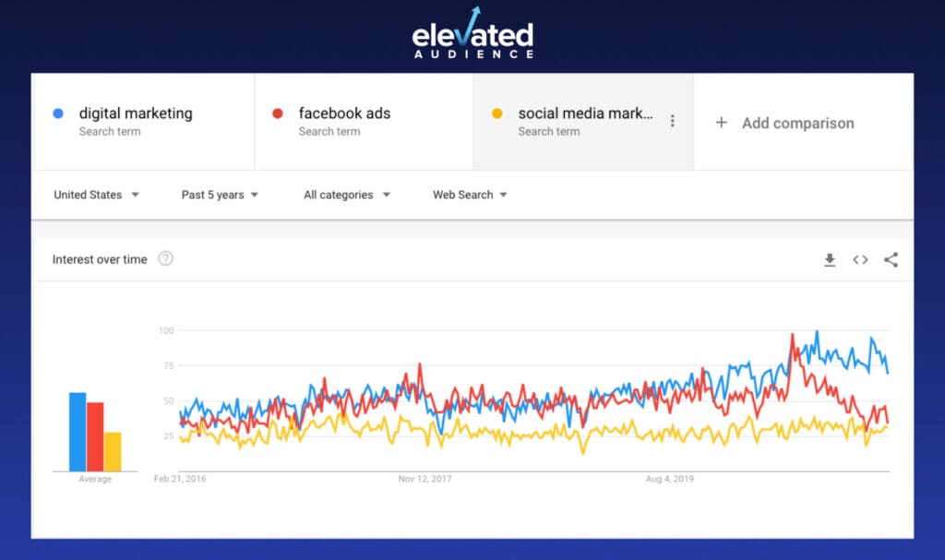Open the Web Search type dropdown
This screenshot has width=945, height=560.
(x=470, y=195)
